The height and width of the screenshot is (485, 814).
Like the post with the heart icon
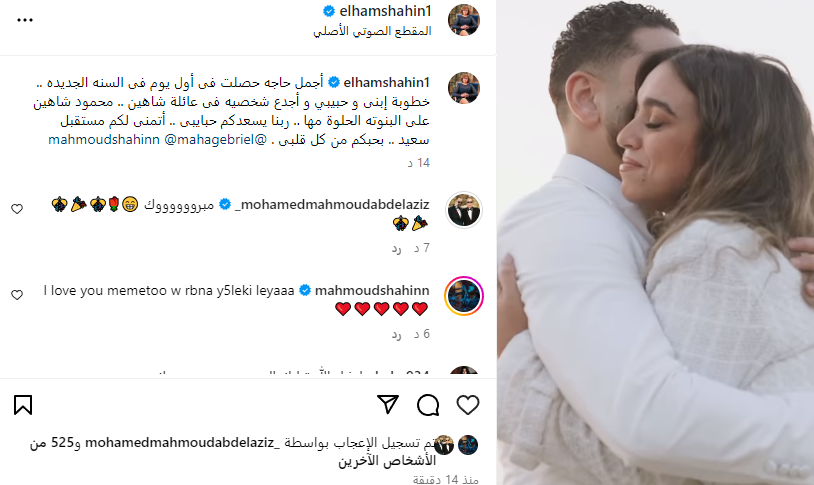(x=468, y=405)
